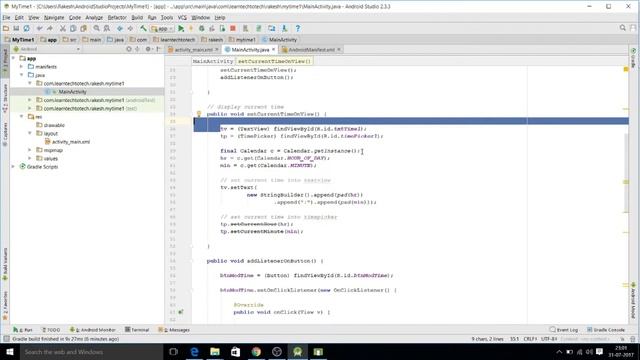640x360 pixels.
Task: Click the Find magnifier icon
Action: 96,28
